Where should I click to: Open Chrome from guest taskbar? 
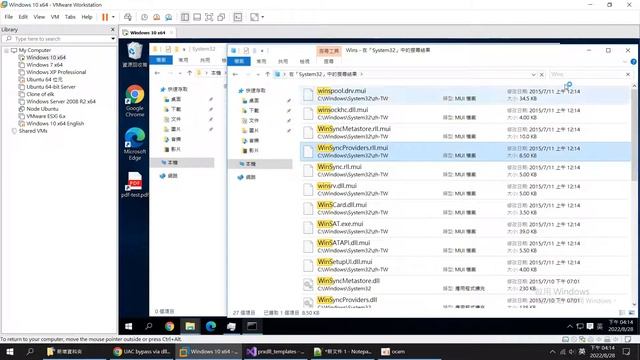pos(169,326)
